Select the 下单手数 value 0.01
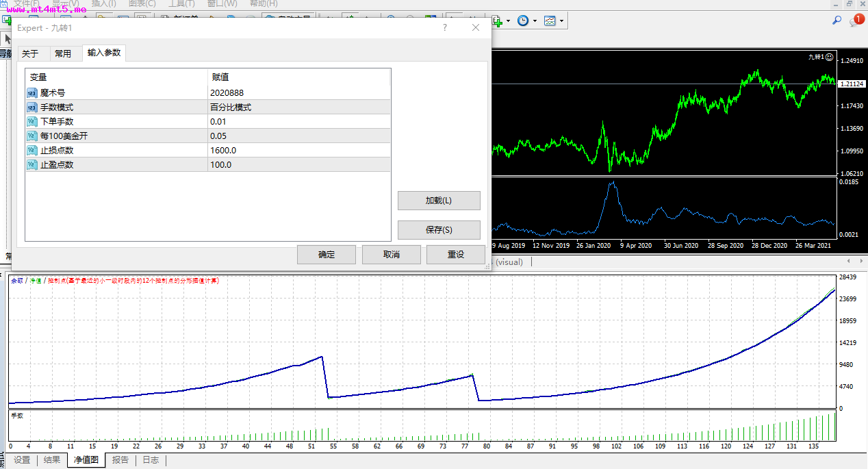 (299, 121)
